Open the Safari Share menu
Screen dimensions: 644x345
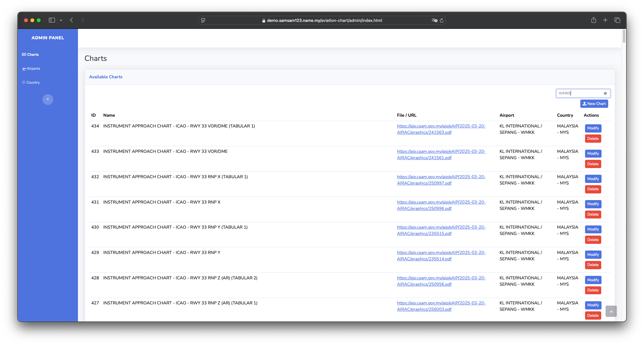click(594, 20)
